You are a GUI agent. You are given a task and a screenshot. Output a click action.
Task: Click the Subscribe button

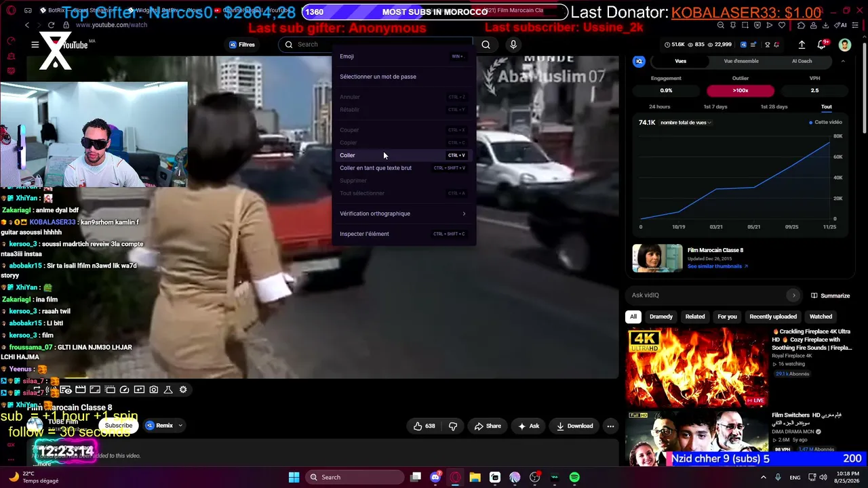point(119,426)
